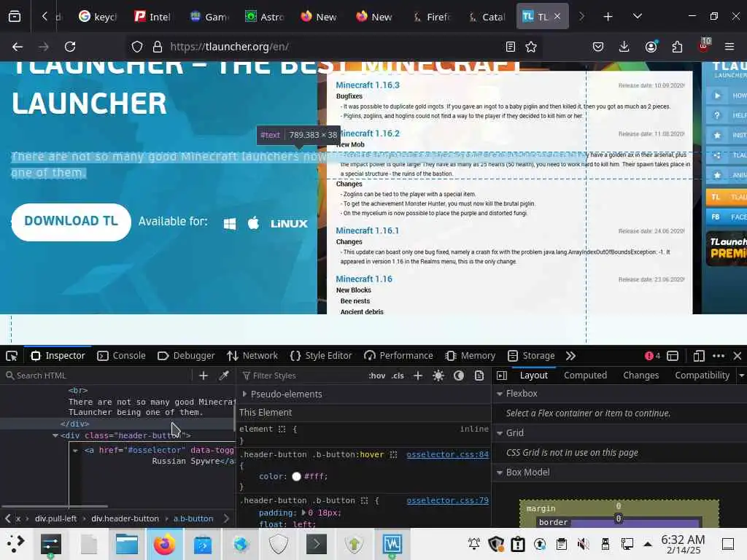Click the DOWNLOAD TL button
The width and height of the screenshot is (747, 560).
pyautogui.click(x=71, y=222)
